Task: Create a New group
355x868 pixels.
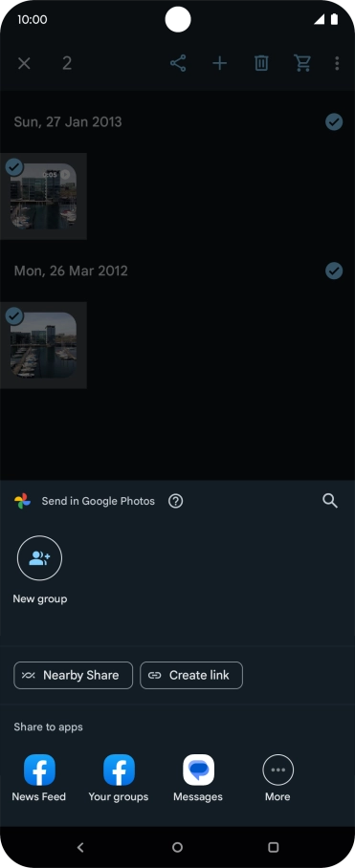Action: pos(40,570)
